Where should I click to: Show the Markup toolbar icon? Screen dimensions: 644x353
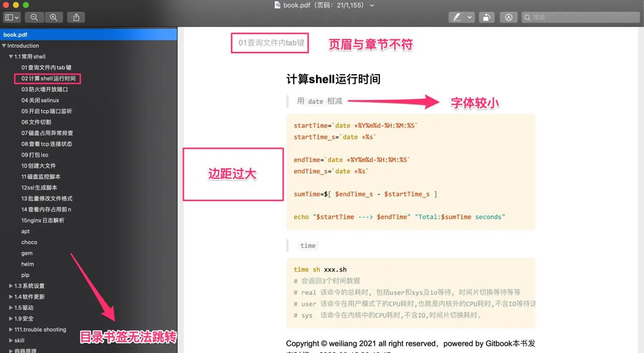(x=509, y=17)
